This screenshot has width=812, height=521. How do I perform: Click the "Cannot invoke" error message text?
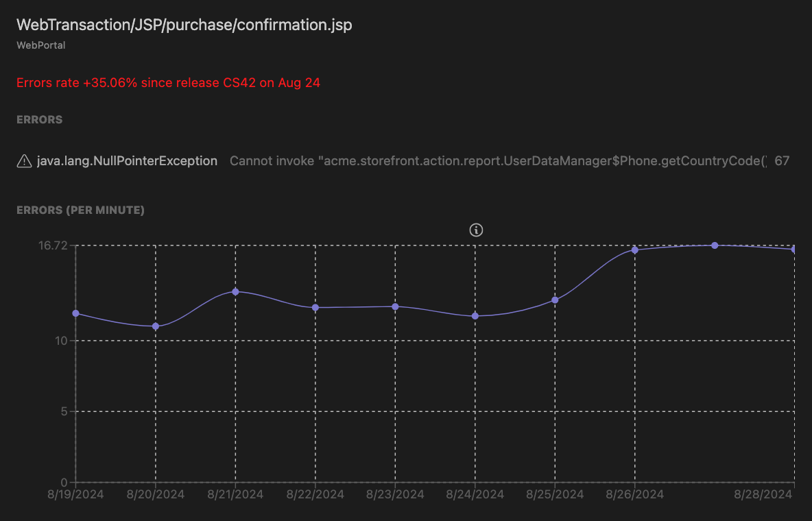tap(497, 161)
